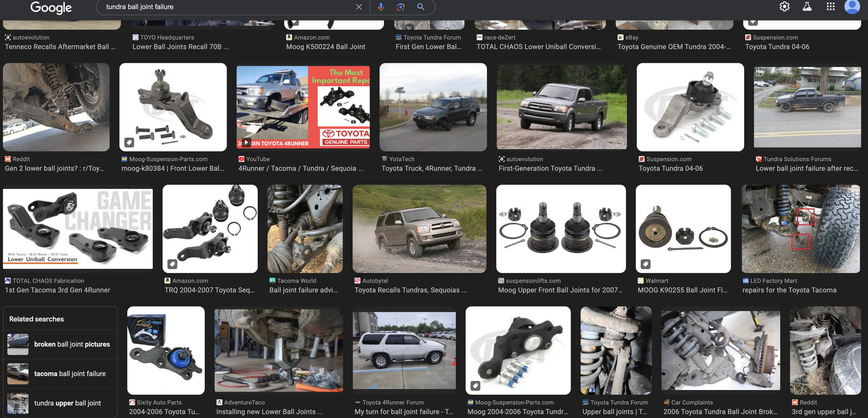The image size is (868, 418).
Task: Click YouTube favicon under 4Runner video
Action: tap(241, 159)
